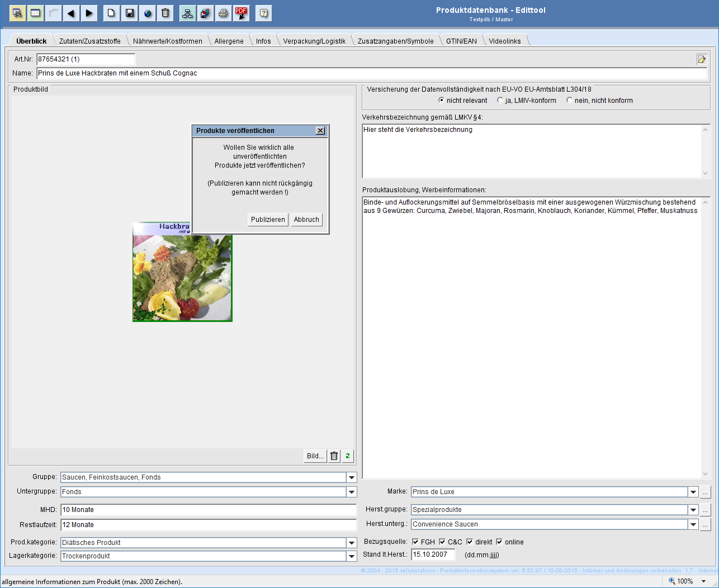Refresh product image with green arrows icon
Image resolution: width=719 pixels, height=588 pixels.
pos(348,456)
